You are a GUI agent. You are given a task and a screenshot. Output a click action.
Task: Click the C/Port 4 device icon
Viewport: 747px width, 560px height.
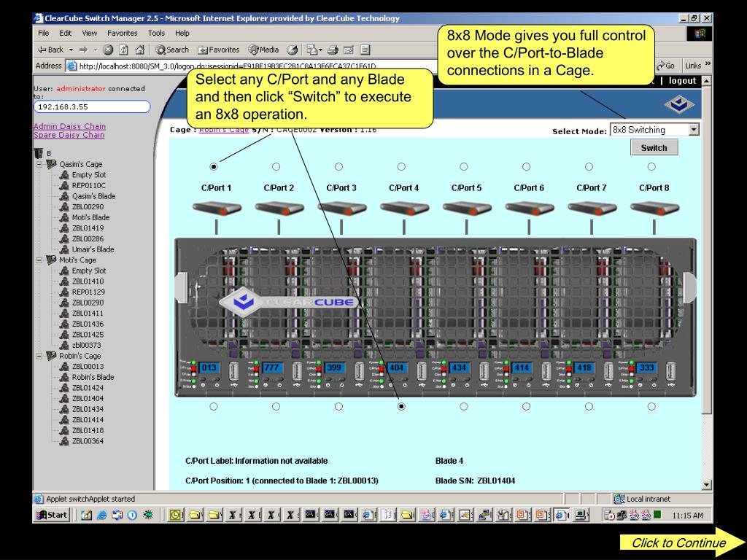click(x=404, y=208)
